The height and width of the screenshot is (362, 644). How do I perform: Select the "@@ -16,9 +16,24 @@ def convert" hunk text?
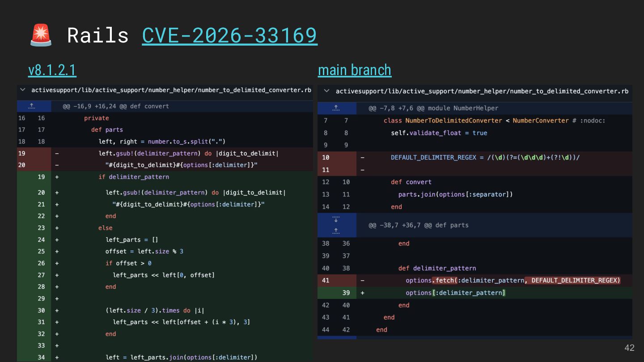pyautogui.click(x=116, y=106)
